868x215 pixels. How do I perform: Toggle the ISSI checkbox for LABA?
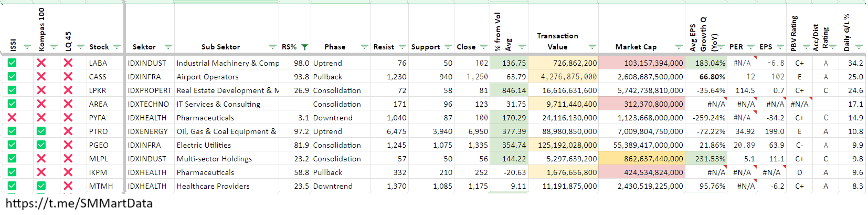click(x=12, y=63)
